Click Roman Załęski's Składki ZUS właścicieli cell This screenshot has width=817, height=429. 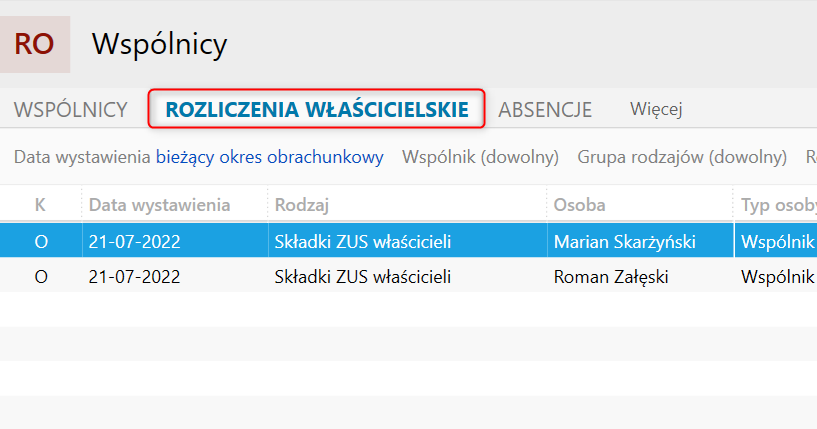pos(362,277)
